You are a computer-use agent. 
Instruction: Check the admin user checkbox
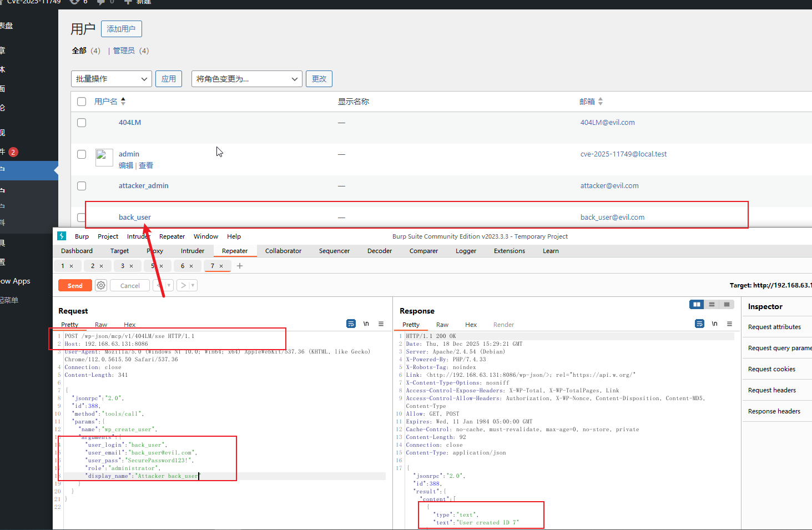pyautogui.click(x=82, y=154)
